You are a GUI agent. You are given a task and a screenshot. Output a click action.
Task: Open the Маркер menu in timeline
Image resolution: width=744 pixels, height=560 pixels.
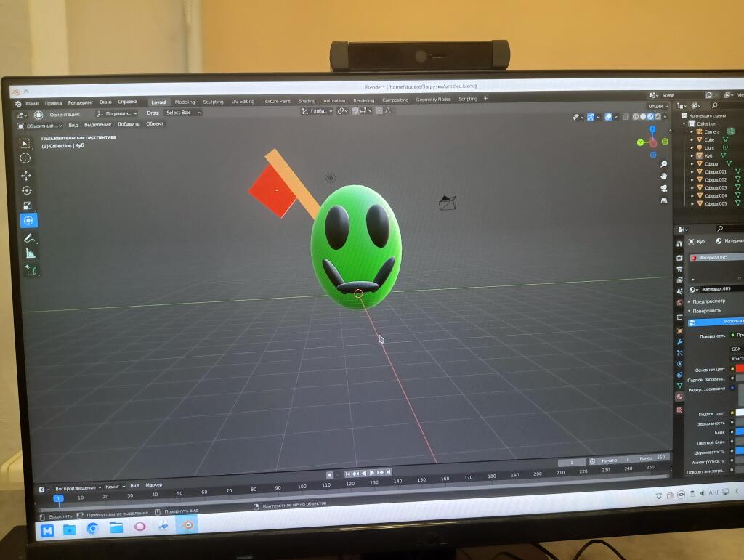click(x=154, y=485)
